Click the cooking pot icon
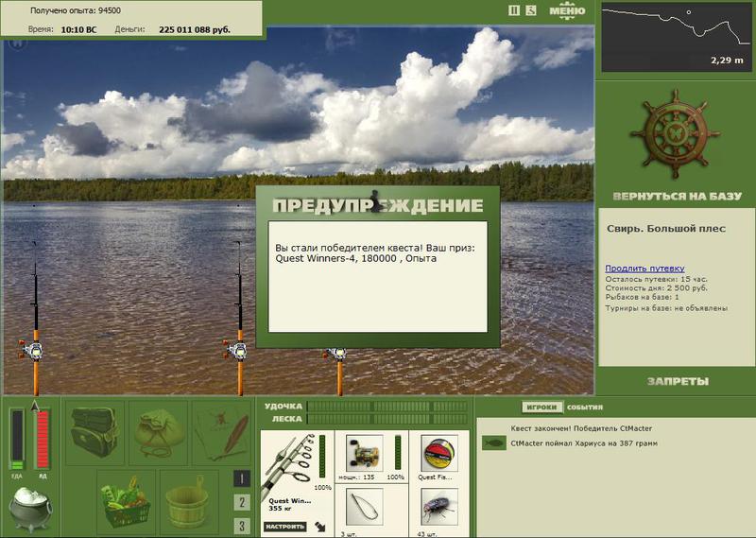This screenshot has width=756, height=538. pyautogui.click(x=29, y=509)
